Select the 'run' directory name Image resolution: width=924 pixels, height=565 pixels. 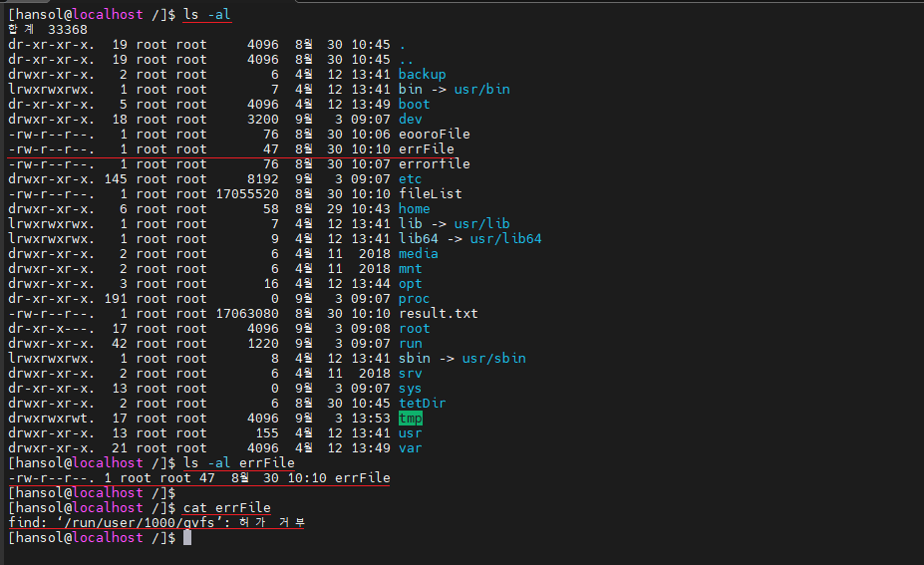pos(410,344)
